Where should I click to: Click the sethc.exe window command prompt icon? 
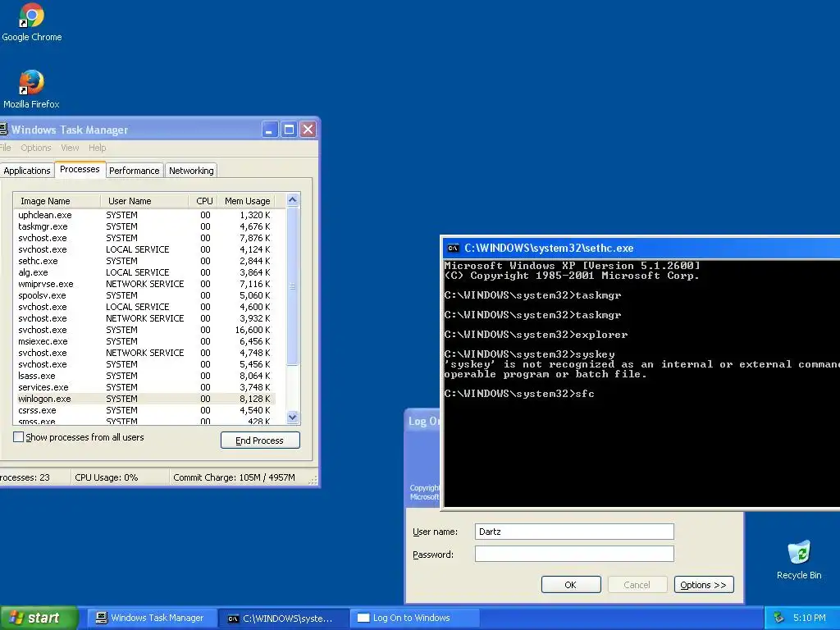[453, 248]
